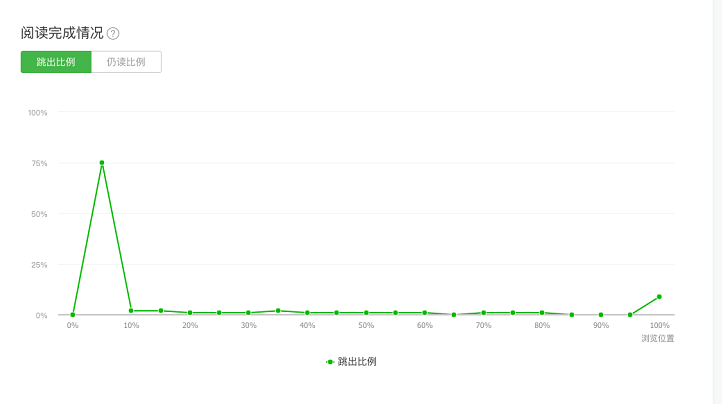722x404 pixels.
Task: Click the help question mark icon beside 阅读完成情况
Action: pos(113,34)
